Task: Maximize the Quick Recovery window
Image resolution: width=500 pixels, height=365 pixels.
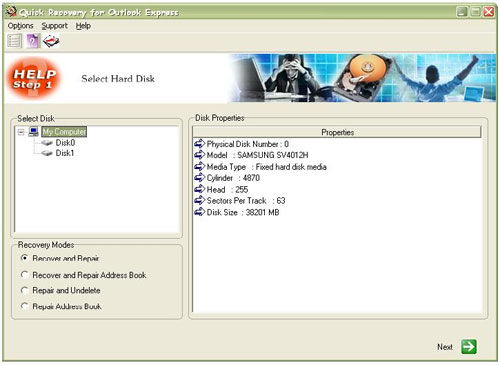Action: coord(475,12)
